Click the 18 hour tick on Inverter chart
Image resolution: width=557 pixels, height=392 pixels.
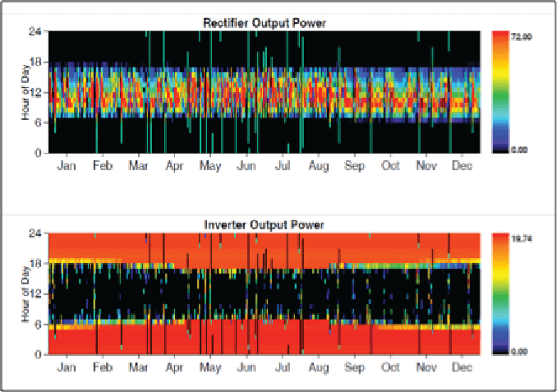click(x=37, y=263)
